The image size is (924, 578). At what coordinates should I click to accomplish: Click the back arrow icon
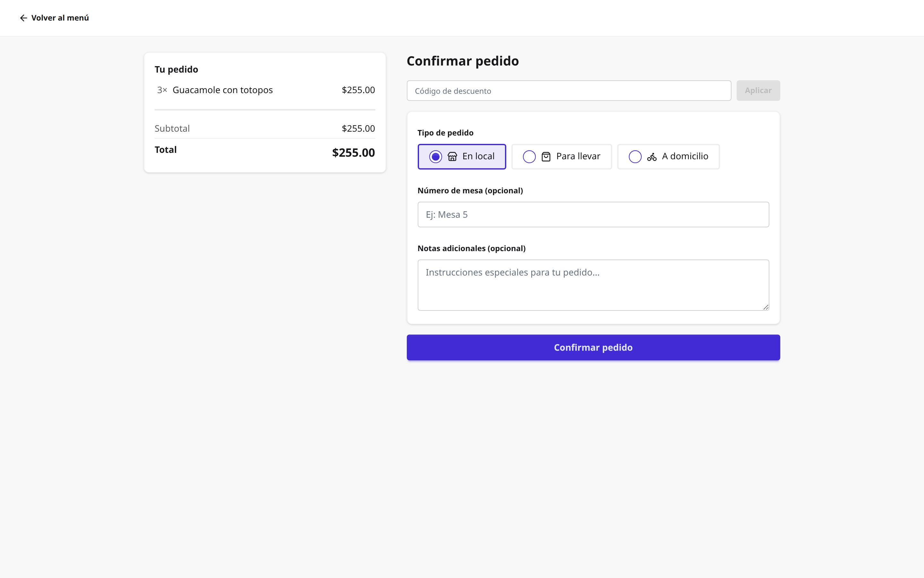click(x=23, y=18)
